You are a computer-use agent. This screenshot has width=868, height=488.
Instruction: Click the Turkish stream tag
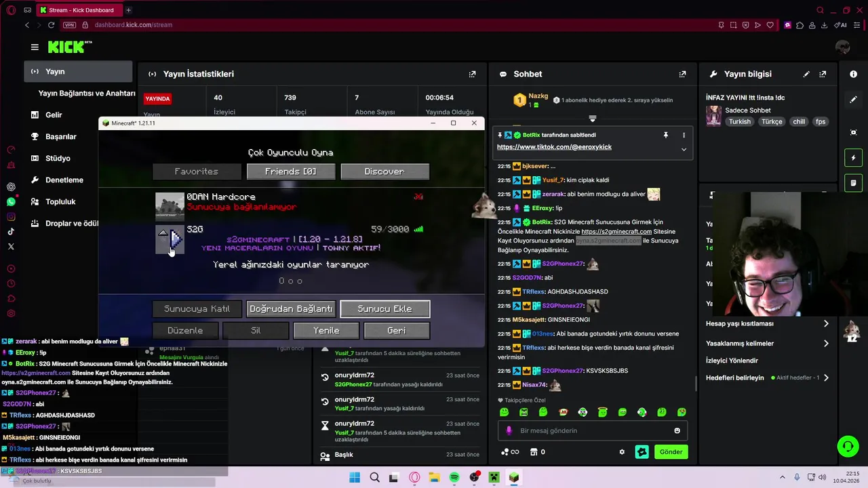point(740,122)
